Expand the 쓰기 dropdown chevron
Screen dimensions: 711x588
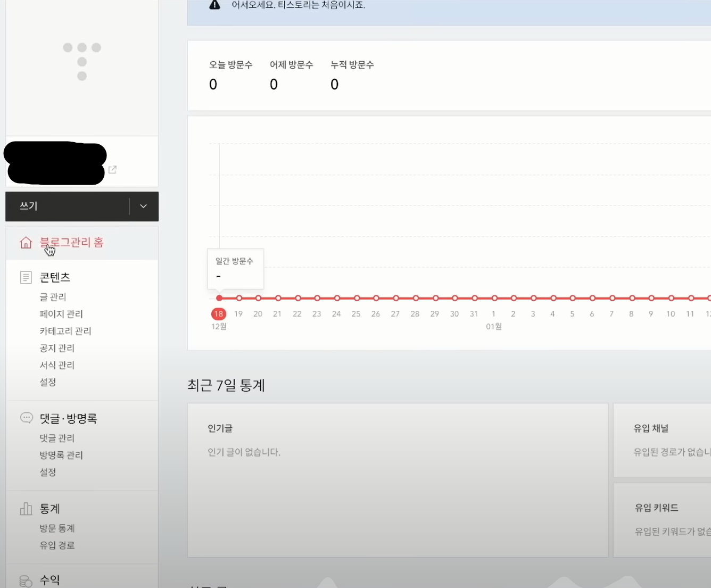click(x=143, y=206)
